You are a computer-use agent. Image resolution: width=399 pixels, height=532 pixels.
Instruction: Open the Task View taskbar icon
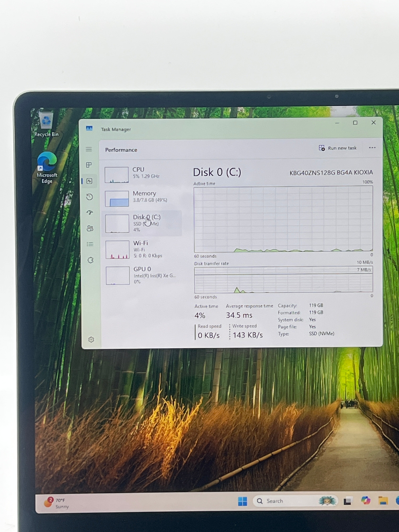pos(348,501)
